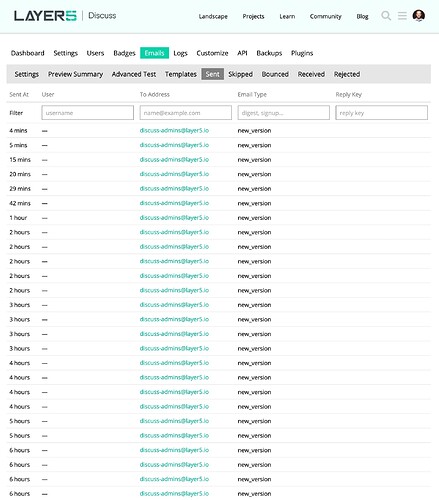The height and width of the screenshot is (500, 439).
Task: Focus the reply key filter field
Action: [x=381, y=113]
